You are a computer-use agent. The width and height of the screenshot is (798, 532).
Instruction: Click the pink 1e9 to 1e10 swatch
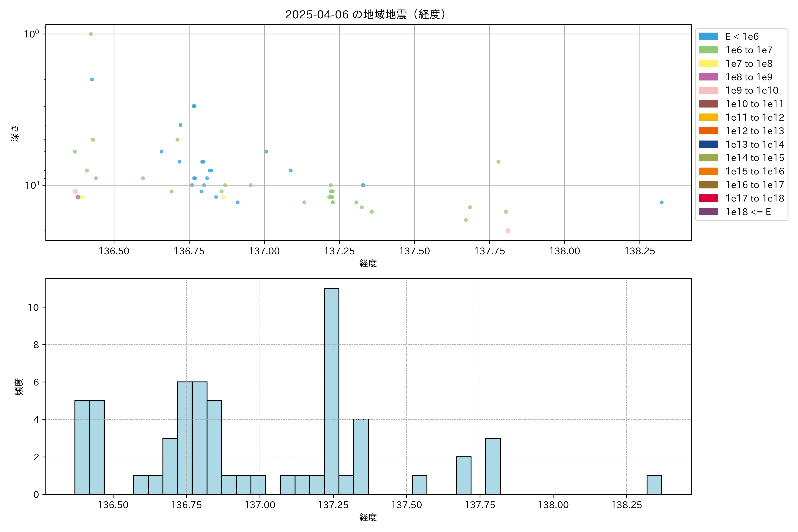708,90
